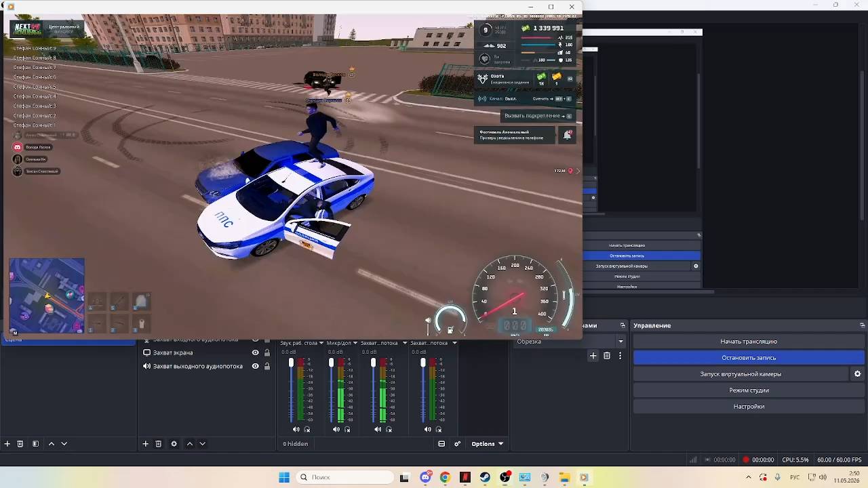
Task: Mute the third mixer channel speaker icon
Action: click(378, 429)
